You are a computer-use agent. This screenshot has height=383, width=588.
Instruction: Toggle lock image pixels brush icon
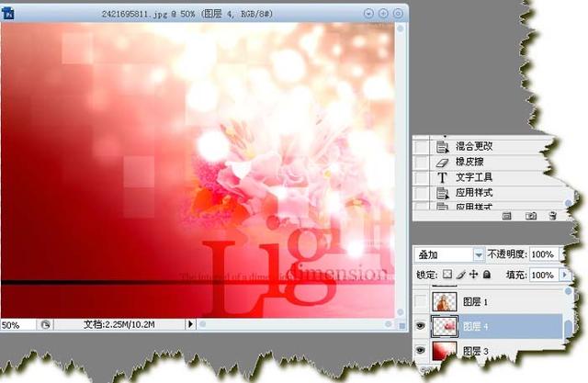pos(461,275)
